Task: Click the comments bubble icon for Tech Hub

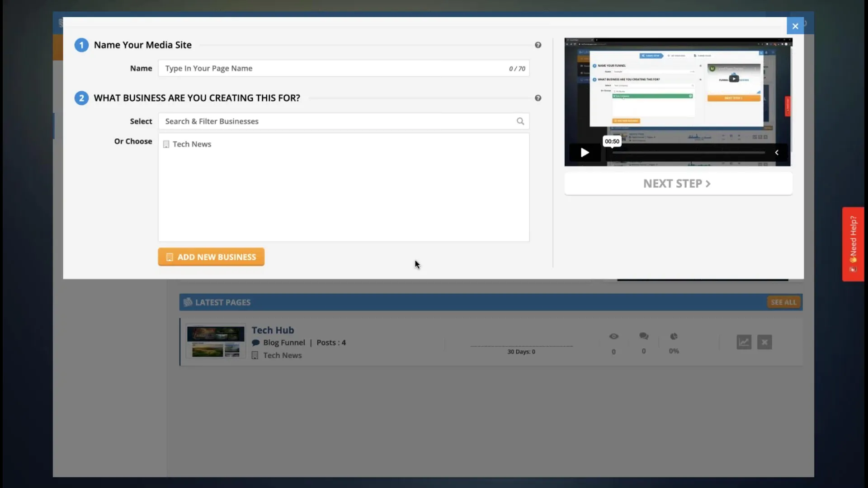Action: click(644, 336)
